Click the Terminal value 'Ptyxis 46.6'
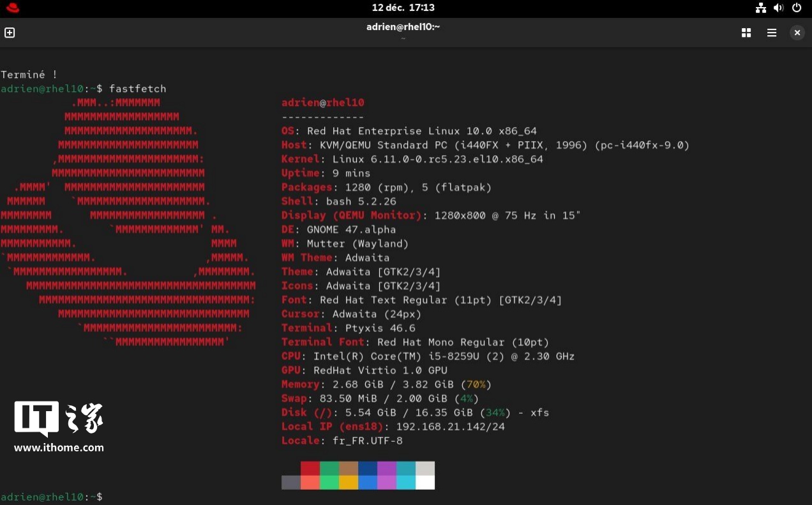This screenshot has height=505, width=812. 380,328
